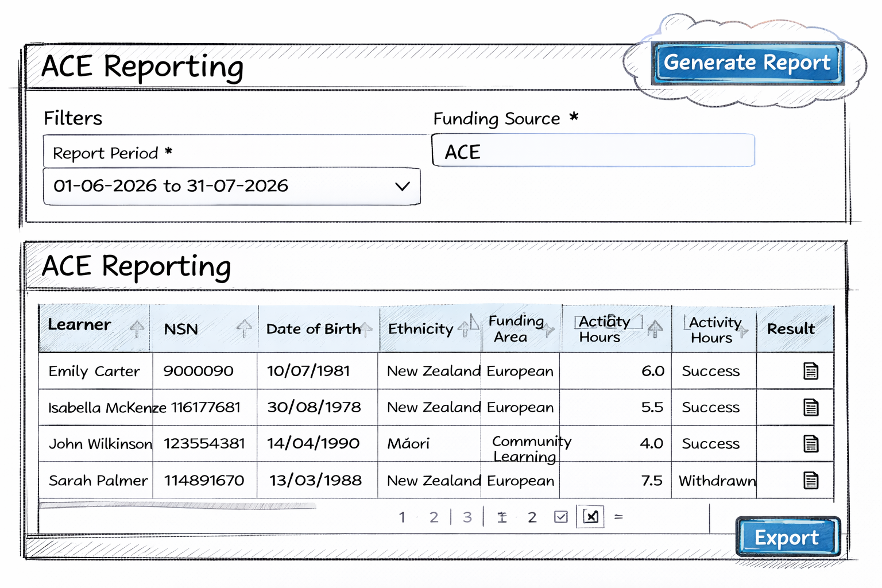
Task: Click the equals-sign icon in pagination bar
Action: (618, 517)
